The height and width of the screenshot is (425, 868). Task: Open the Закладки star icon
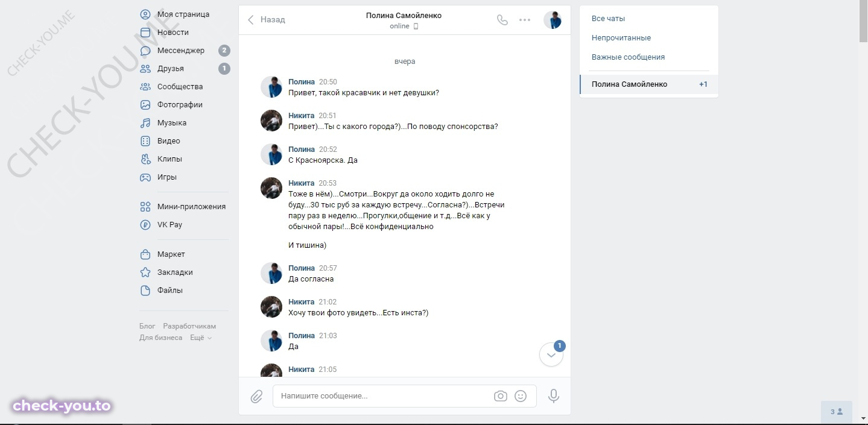(x=145, y=272)
